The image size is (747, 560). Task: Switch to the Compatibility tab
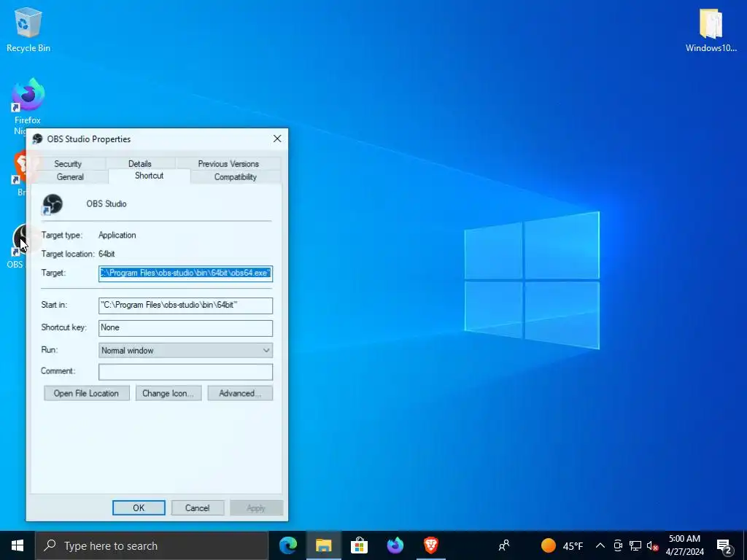click(x=236, y=176)
